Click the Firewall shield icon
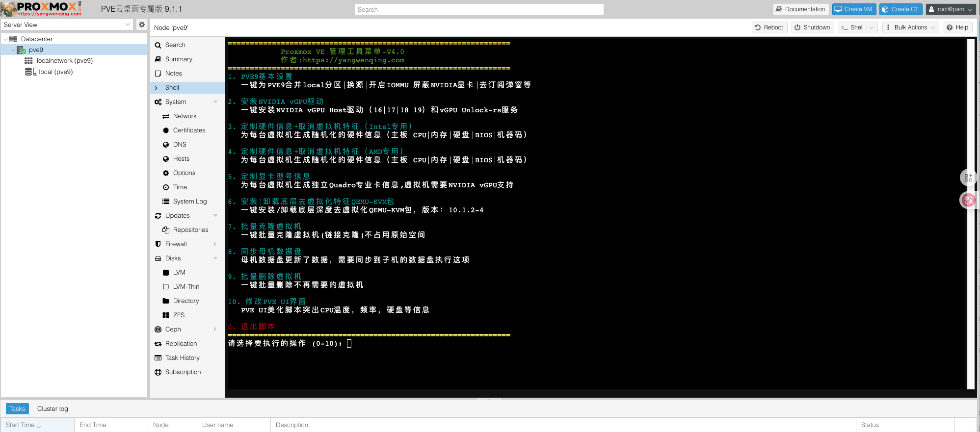The width and height of the screenshot is (980, 432). click(x=158, y=244)
